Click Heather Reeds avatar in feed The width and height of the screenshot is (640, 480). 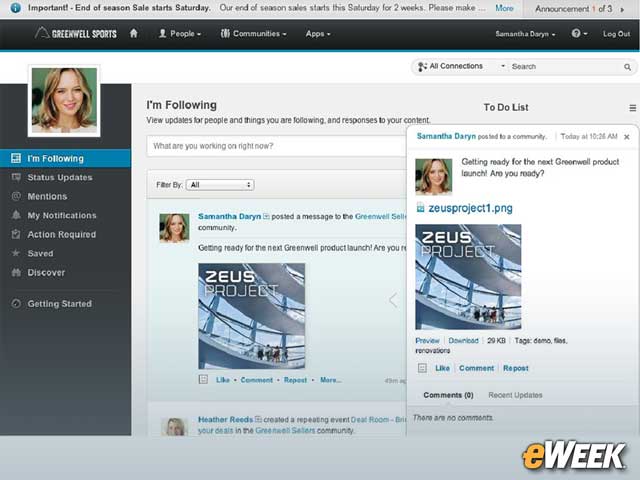[x=175, y=427]
